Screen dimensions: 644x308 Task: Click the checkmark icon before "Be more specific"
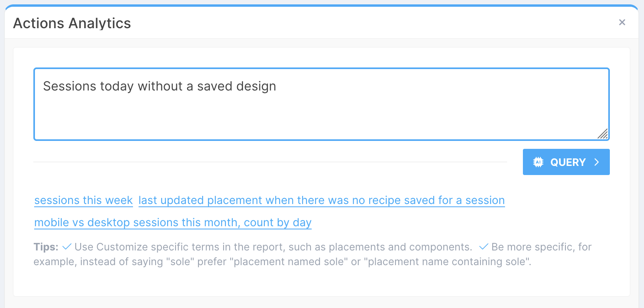pyautogui.click(x=484, y=247)
